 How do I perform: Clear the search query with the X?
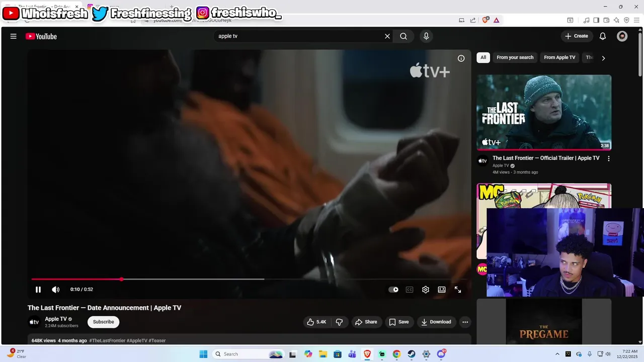coord(387,36)
